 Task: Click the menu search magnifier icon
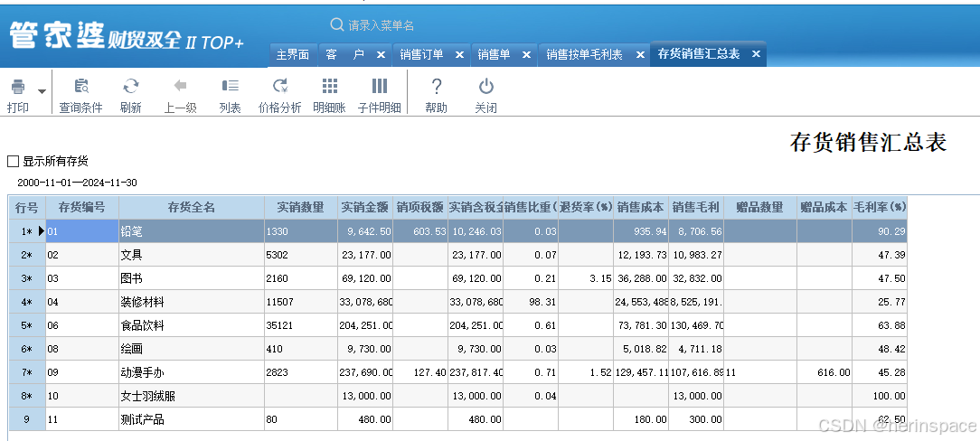[337, 25]
